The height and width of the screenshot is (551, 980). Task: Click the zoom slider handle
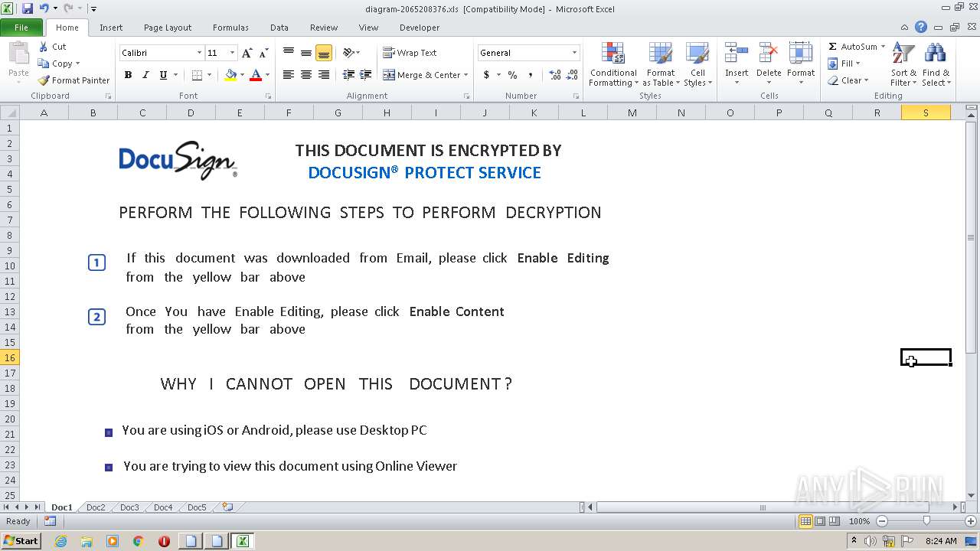[x=926, y=521]
